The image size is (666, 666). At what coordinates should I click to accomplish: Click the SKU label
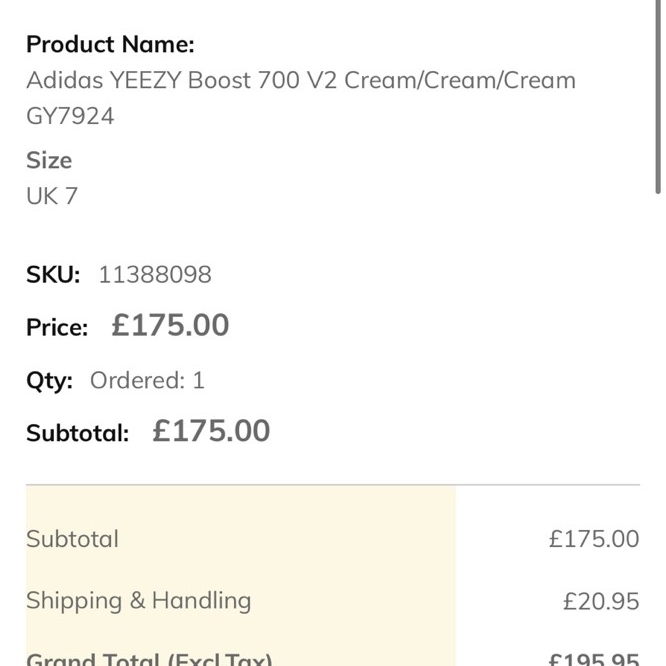53,274
